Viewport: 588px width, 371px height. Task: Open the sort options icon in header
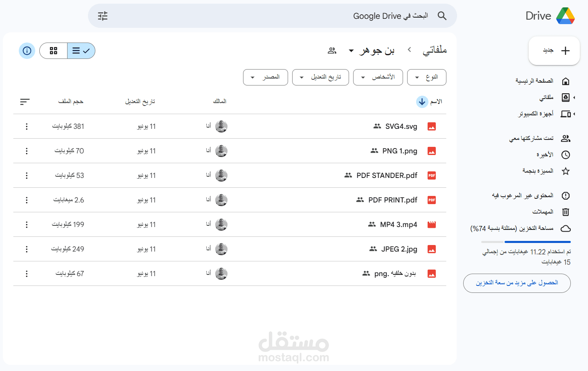click(25, 101)
